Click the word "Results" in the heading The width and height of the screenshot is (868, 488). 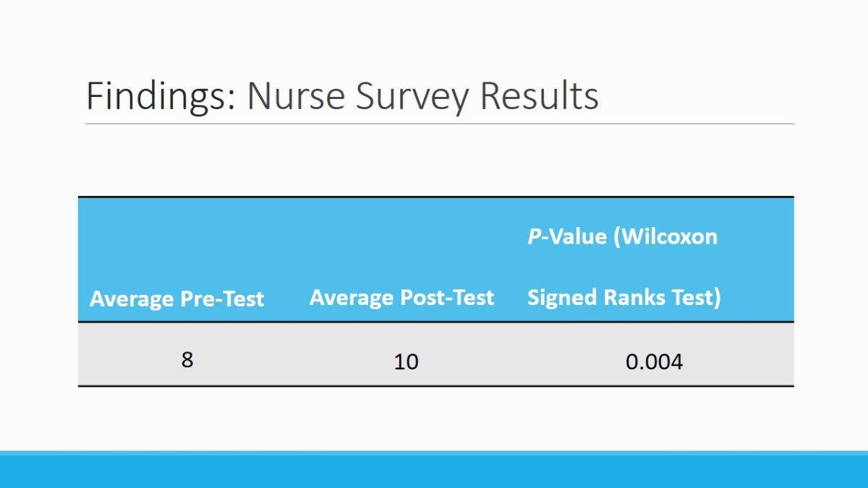540,96
